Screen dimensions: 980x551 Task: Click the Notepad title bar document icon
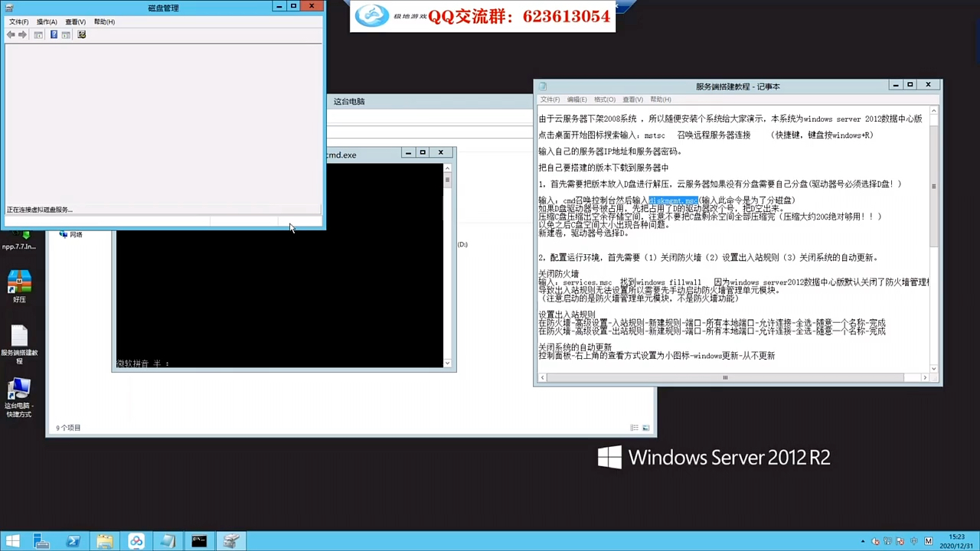[x=543, y=86]
